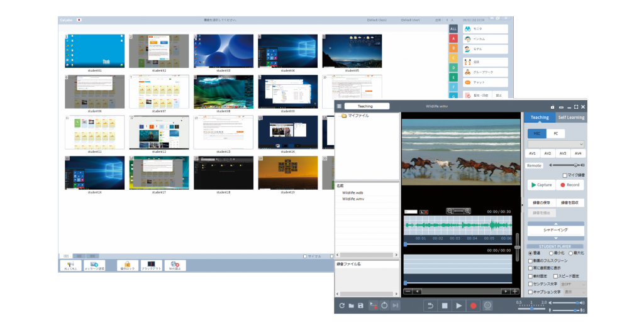Open the empty dropdown below MIC/PC

click(556, 144)
